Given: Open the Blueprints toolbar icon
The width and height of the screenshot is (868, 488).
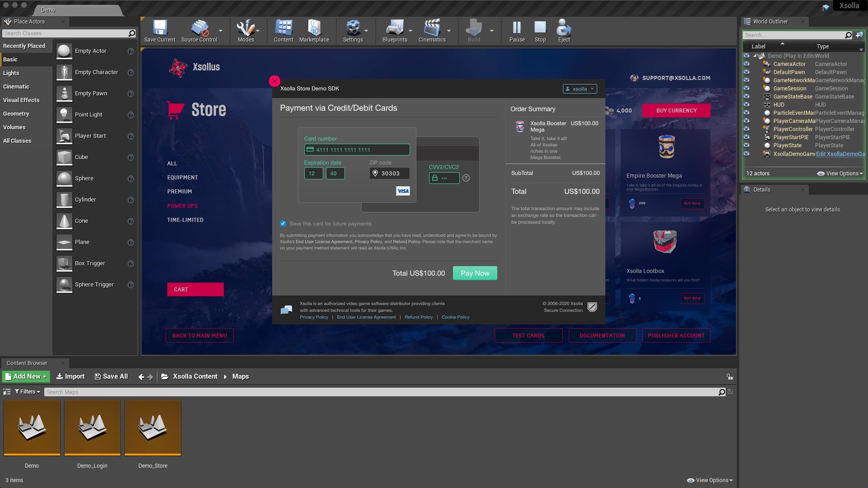Looking at the screenshot, I should tap(395, 28).
